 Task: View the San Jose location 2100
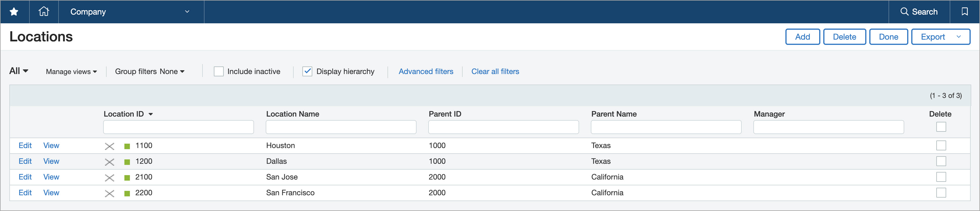click(51, 177)
